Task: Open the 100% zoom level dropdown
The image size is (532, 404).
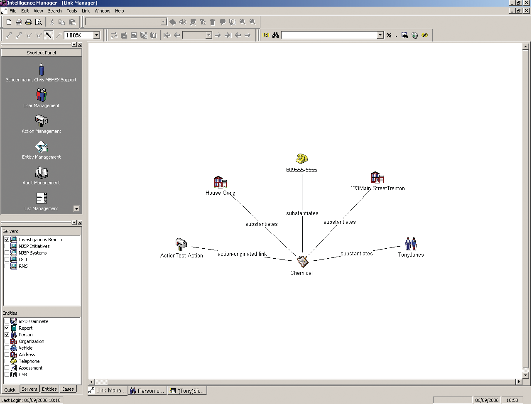Action: tap(96, 35)
